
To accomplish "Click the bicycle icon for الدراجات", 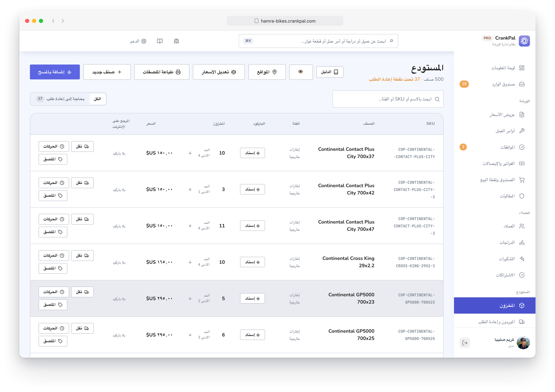I will coord(522,242).
